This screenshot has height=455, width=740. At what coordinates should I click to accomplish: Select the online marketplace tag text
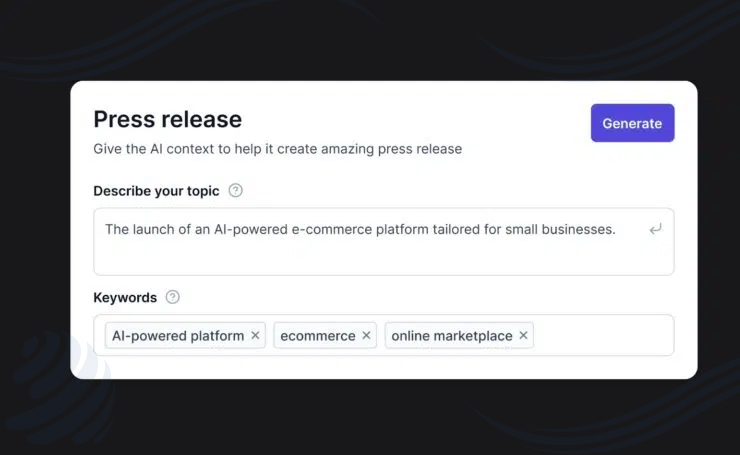click(x=452, y=336)
